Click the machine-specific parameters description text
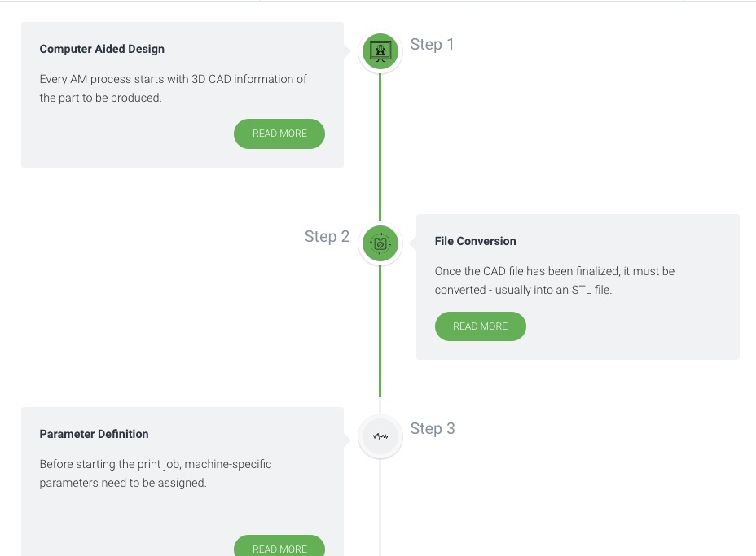The height and width of the screenshot is (556, 756). pyautogui.click(x=156, y=473)
